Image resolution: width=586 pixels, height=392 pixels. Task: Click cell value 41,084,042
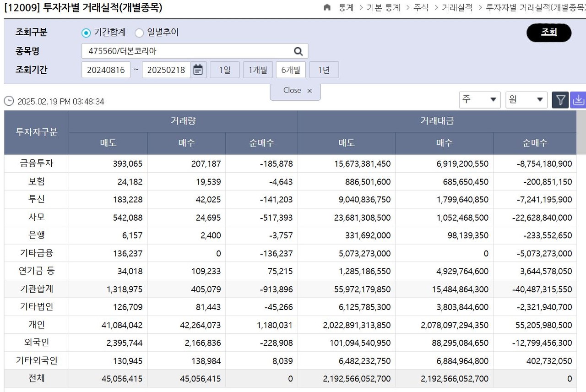(x=122, y=325)
